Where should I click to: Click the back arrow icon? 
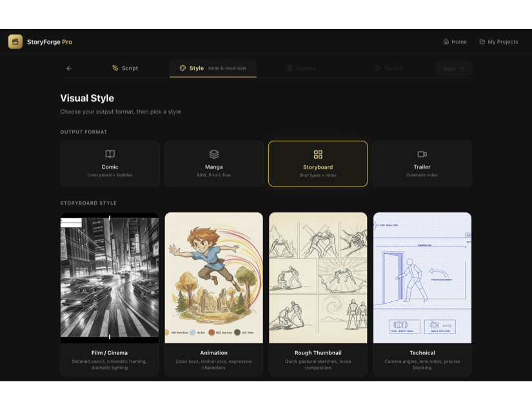click(x=69, y=68)
